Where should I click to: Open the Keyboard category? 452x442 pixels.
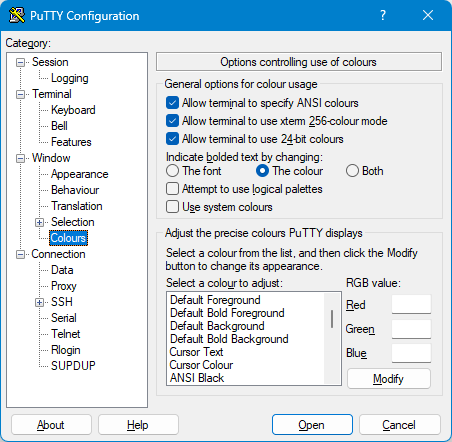click(73, 110)
